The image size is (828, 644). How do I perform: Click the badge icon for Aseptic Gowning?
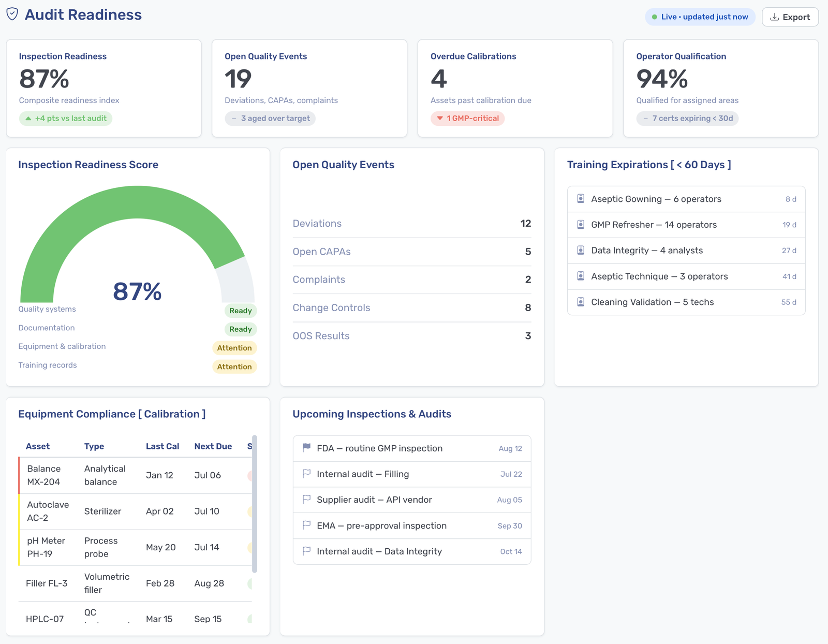pos(581,199)
